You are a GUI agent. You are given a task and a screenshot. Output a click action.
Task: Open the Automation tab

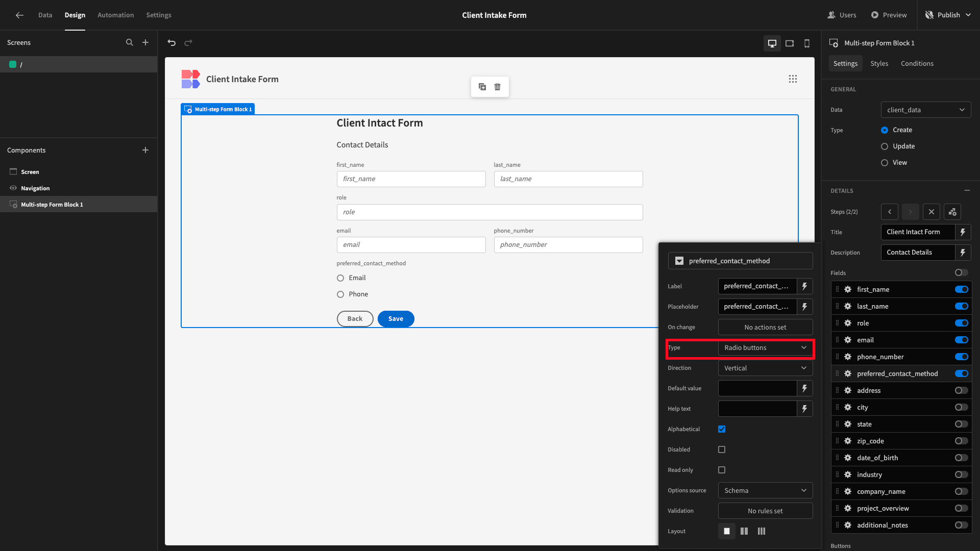[x=116, y=15]
